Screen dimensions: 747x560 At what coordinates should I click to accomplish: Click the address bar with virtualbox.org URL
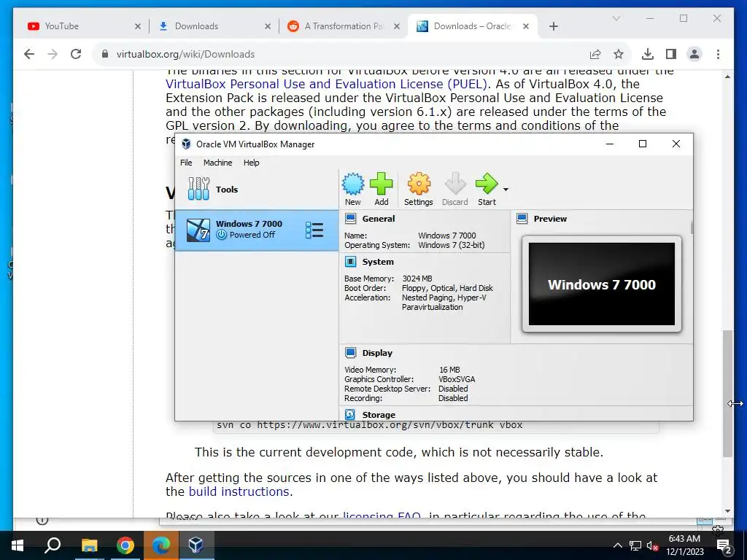pos(343,54)
